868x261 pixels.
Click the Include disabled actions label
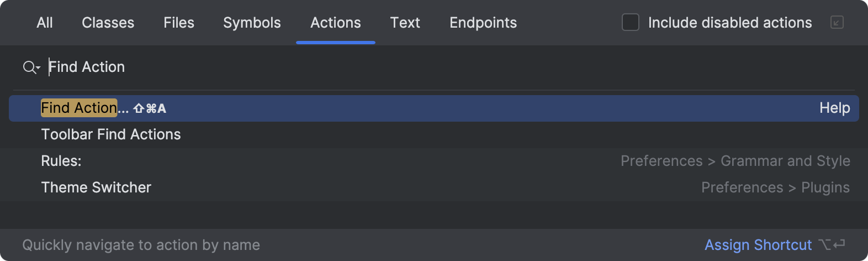[x=729, y=23]
